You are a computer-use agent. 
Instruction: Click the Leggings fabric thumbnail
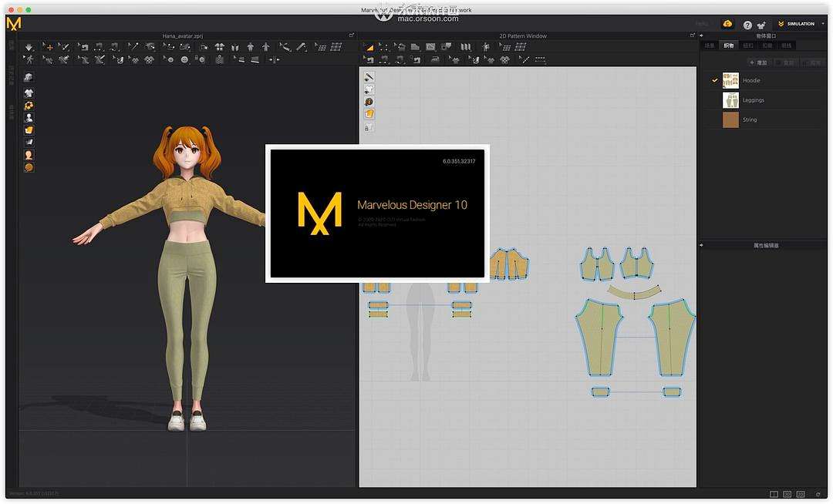tap(730, 100)
